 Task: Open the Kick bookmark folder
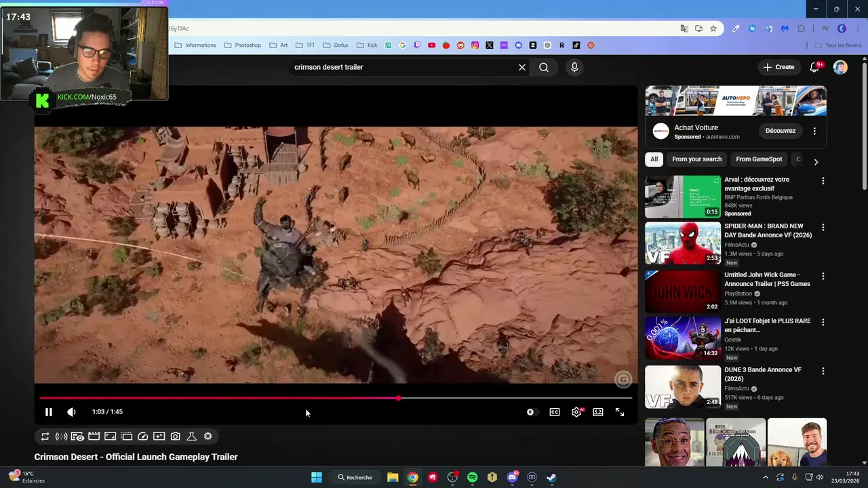click(x=367, y=45)
